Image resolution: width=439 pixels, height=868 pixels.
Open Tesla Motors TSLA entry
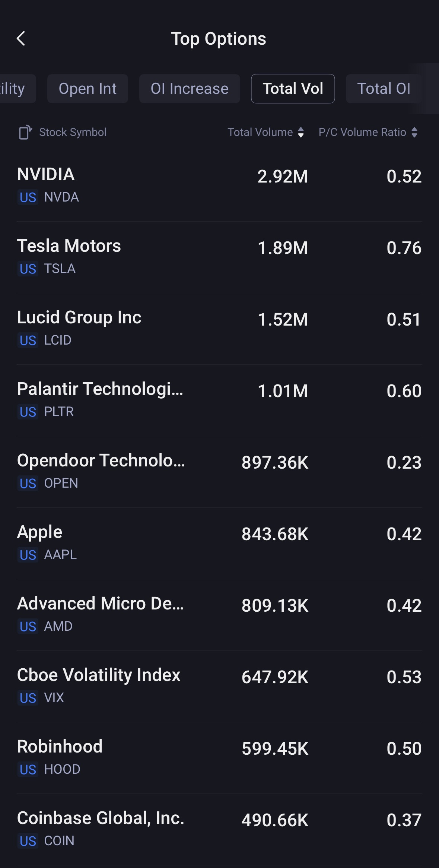(x=219, y=257)
